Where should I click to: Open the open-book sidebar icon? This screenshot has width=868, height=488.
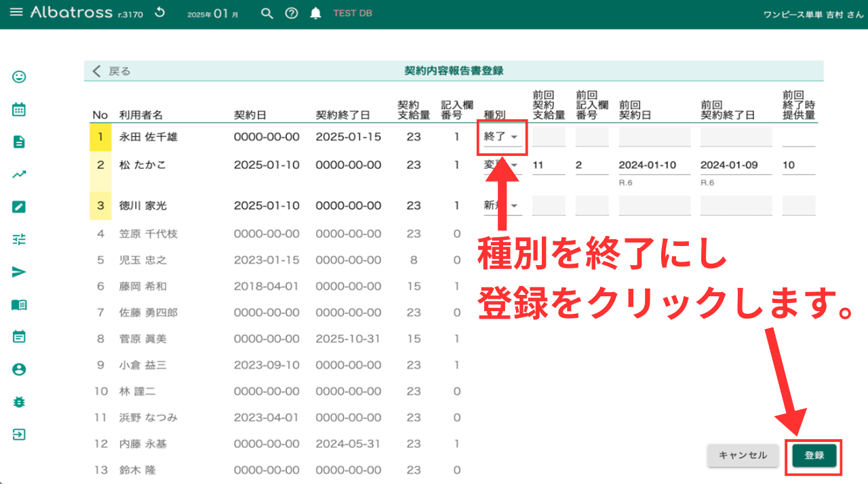pos(19,304)
